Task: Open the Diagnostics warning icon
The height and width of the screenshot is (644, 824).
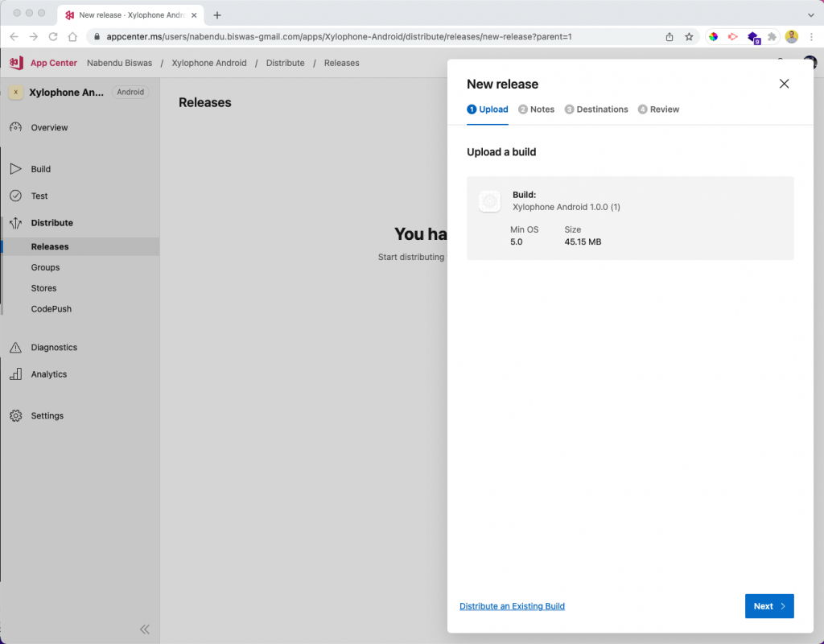Action: (x=16, y=348)
